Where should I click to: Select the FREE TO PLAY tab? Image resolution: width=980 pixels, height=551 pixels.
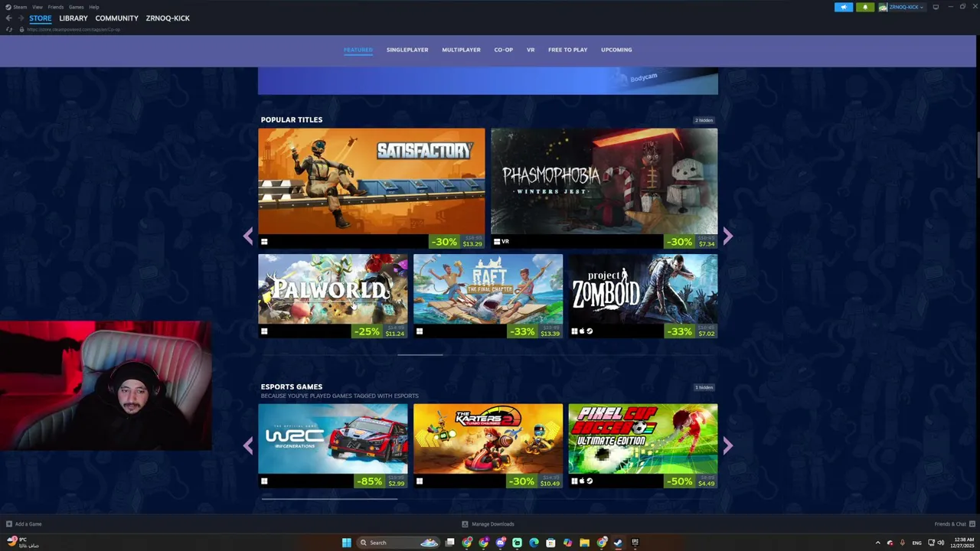point(567,50)
